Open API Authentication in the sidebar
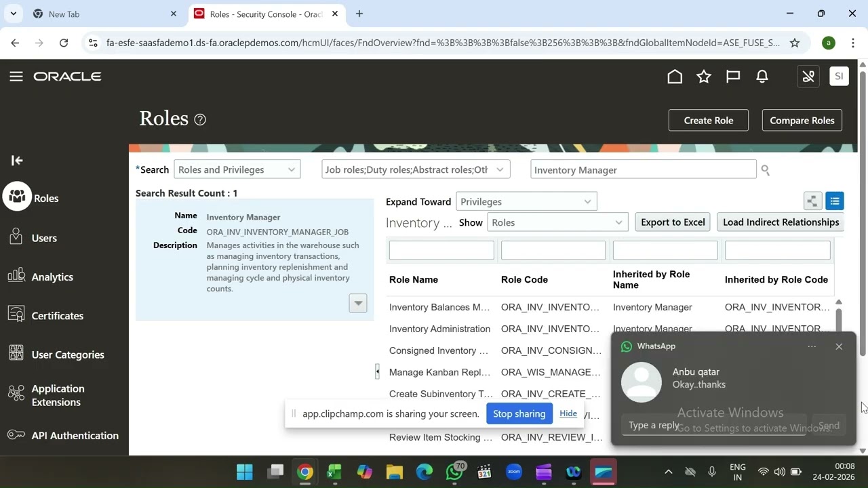This screenshot has width=868, height=488. [x=75, y=435]
